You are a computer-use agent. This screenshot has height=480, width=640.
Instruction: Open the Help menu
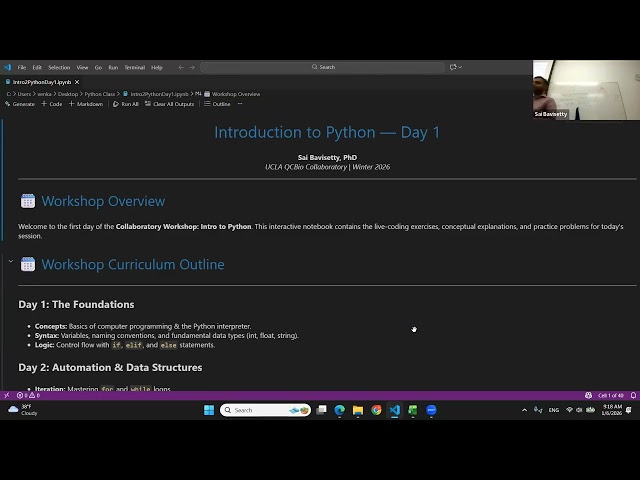point(157,67)
